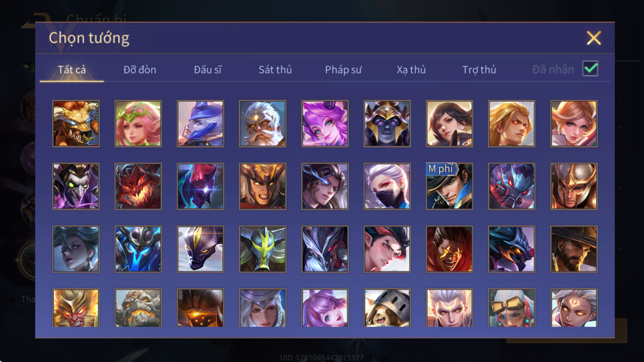
Task: Open the Trợ thủ tab
Action: (479, 70)
